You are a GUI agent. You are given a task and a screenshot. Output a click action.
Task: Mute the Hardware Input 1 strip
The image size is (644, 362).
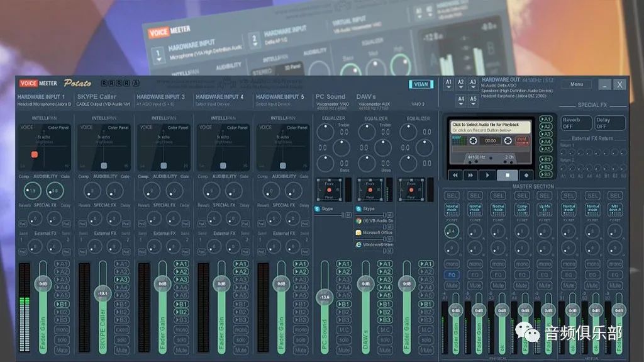pyautogui.click(x=62, y=351)
